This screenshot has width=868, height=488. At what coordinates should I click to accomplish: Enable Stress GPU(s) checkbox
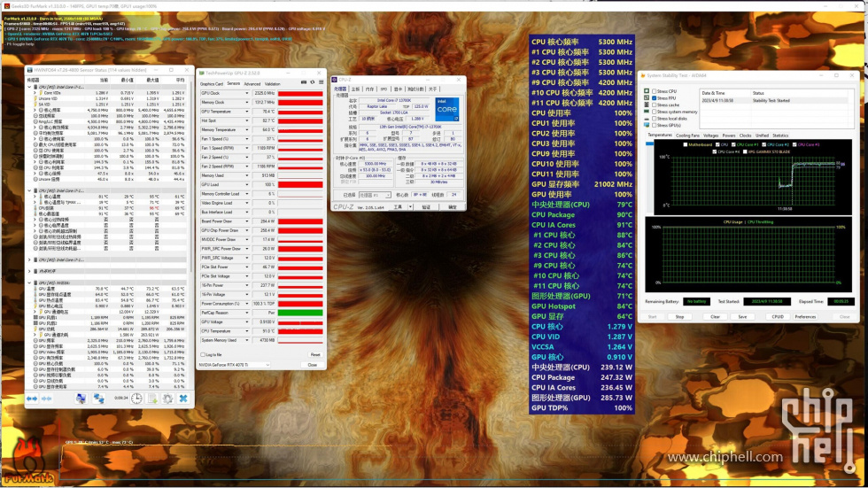coord(654,125)
